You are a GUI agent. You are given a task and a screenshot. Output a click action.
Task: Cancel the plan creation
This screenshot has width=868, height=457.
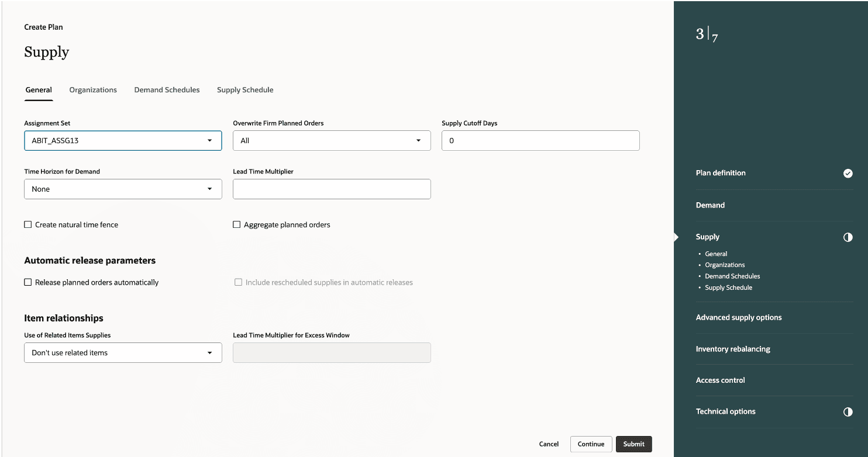pyautogui.click(x=549, y=444)
